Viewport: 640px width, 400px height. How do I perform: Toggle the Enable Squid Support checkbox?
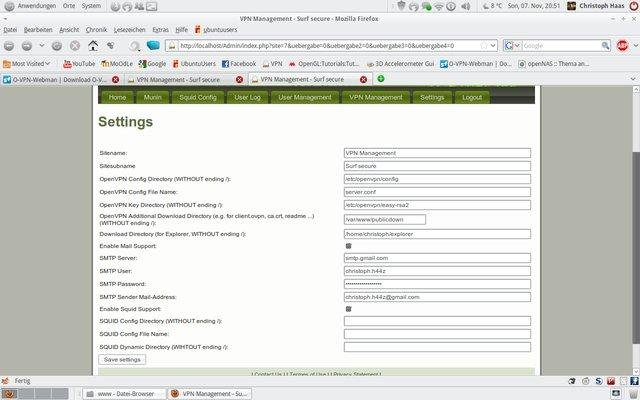(x=348, y=309)
